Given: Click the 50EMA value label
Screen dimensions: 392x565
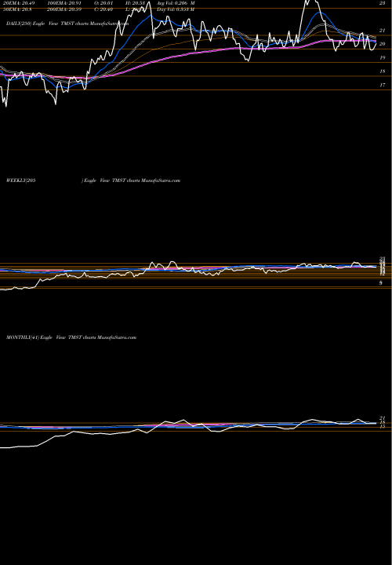Looking at the screenshot, I should [x=16, y=9].
